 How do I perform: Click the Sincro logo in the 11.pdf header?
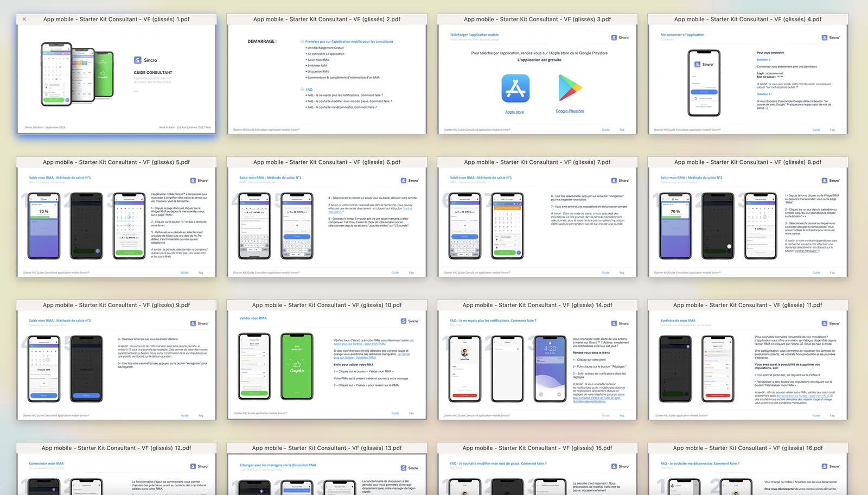(x=831, y=323)
